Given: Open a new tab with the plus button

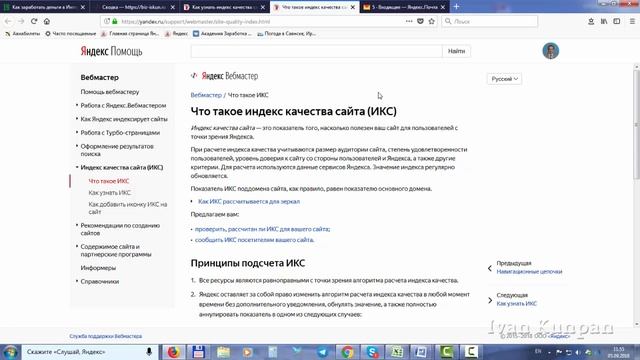Looking at the screenshot, I should [456, 7].
